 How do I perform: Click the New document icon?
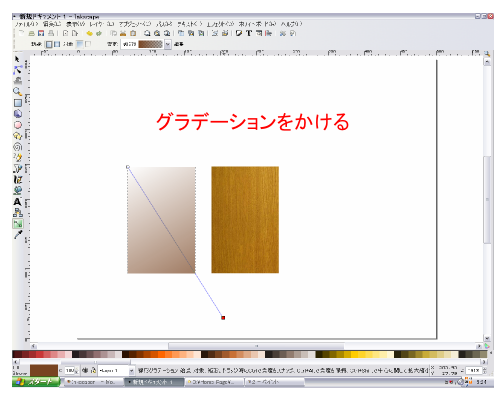pyautogui.click(x=22, y=33)
